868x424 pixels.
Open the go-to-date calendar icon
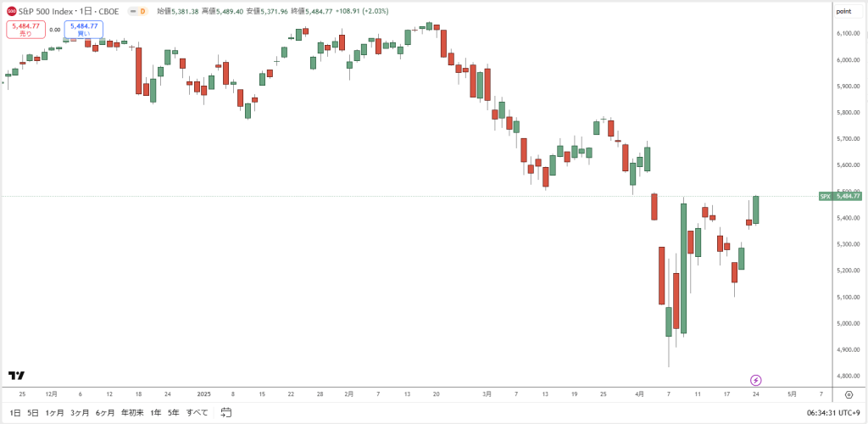pos(225,412)
